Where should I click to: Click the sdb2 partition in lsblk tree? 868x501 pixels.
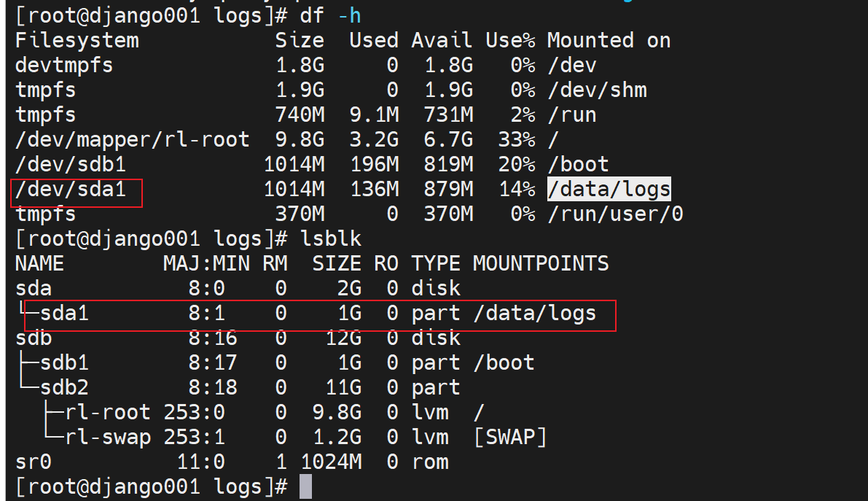[x=64, y=388]
